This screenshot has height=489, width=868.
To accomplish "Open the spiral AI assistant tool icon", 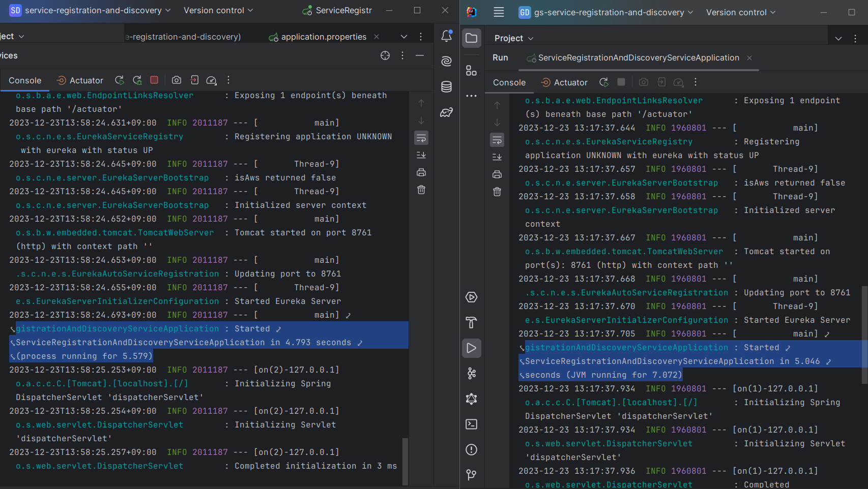I will tap(446, 61).
